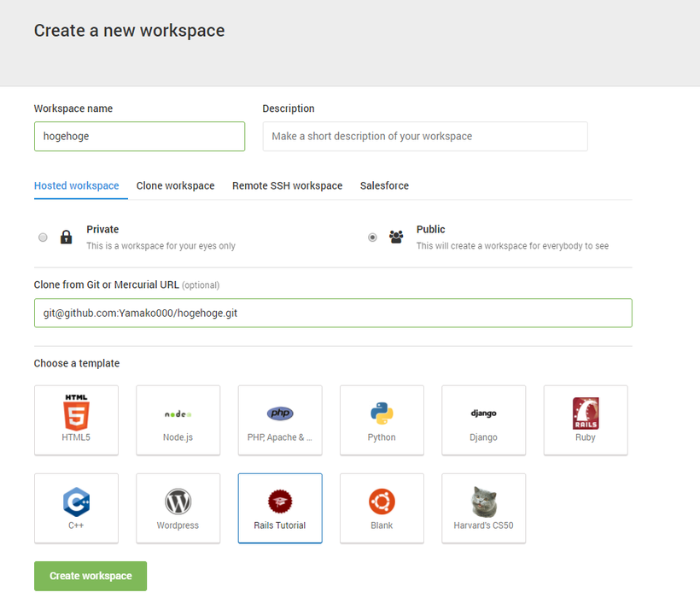This screenshot has height=610, width=700.
Task: Choose the Django template icon
Action: point(483,414)
